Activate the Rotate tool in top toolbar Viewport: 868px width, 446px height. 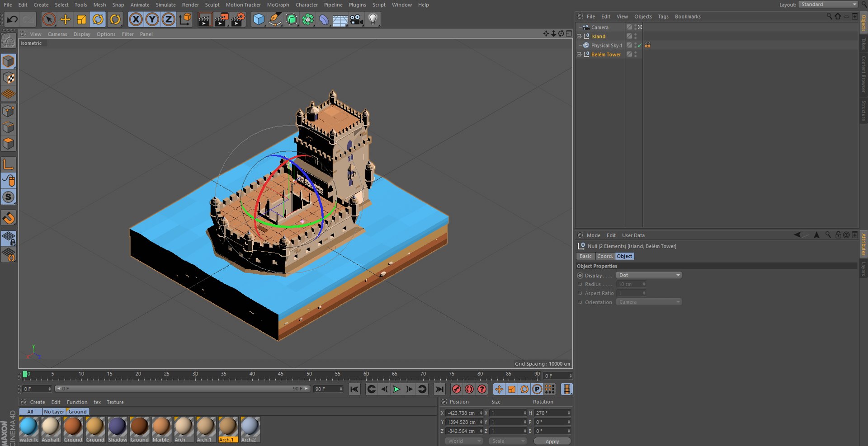pyautogui.click(x=98, y=19)
